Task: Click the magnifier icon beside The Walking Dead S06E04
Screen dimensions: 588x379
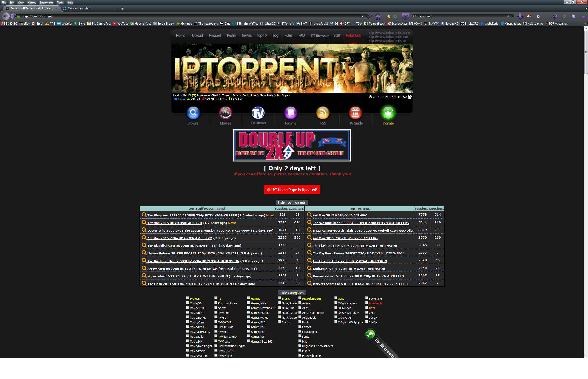Action: (x=310, y=222)
